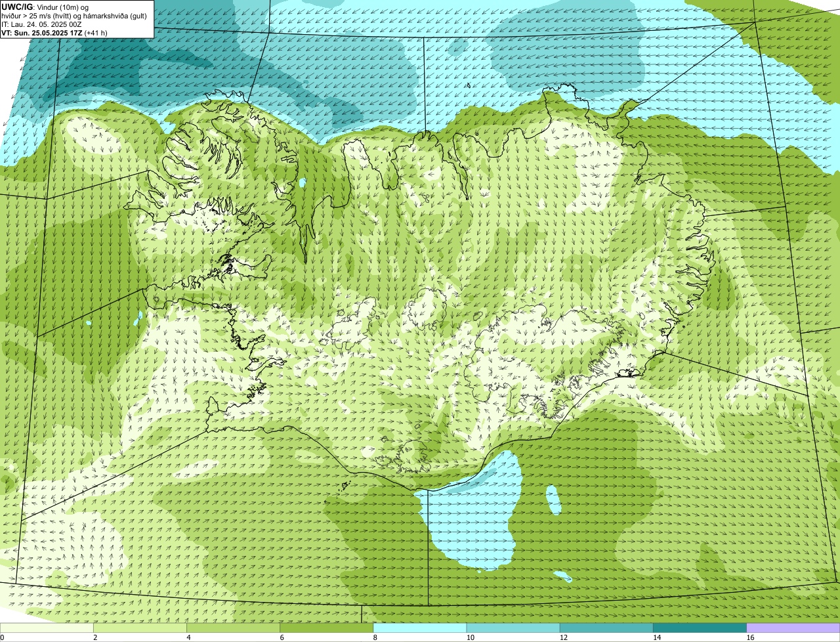
Task: Click the 'VT: Sun. 25.05.2025 17Z' valid time line
Action: coord(54,33)
